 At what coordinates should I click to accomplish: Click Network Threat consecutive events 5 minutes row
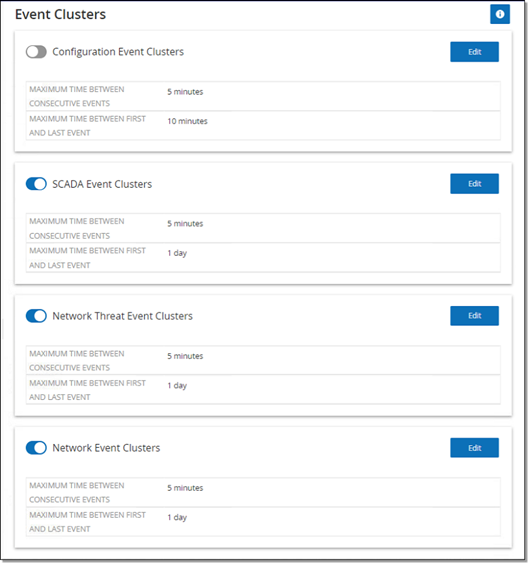[x=263, y=360]
